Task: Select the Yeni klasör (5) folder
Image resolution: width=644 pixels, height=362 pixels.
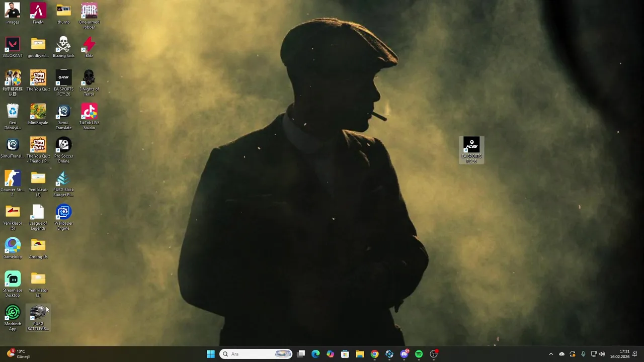Action: click(13, 218)
